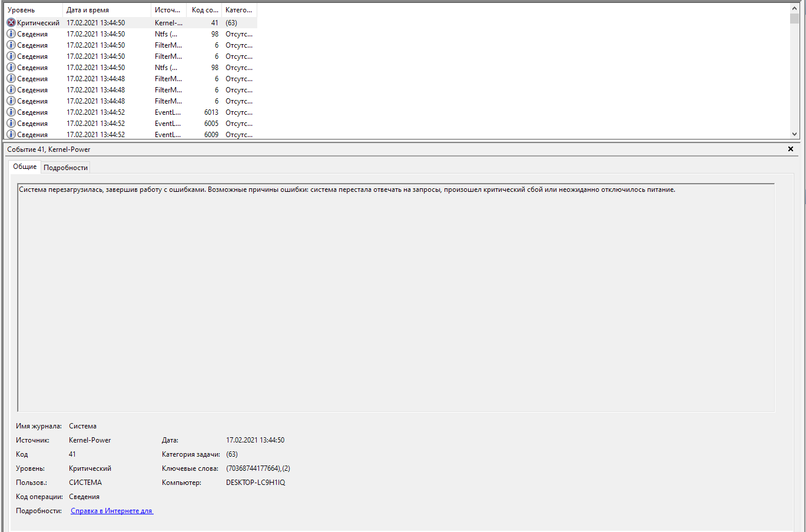Click event code 6013 in the list
The width and height of the screenshot is (806, 532).
pos(211,112)
